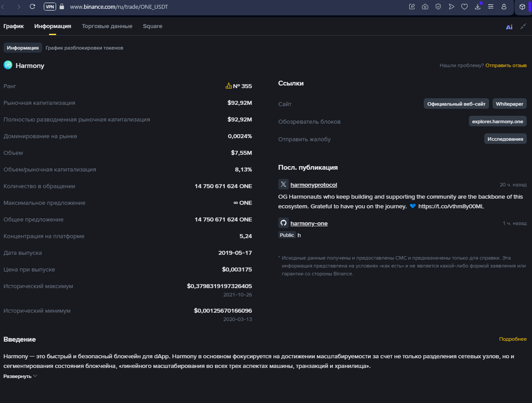Viewport: 532px width, 403px height.
Task: Select График разблокировки токенов sub-tab
Action: [x=84, y=48]
